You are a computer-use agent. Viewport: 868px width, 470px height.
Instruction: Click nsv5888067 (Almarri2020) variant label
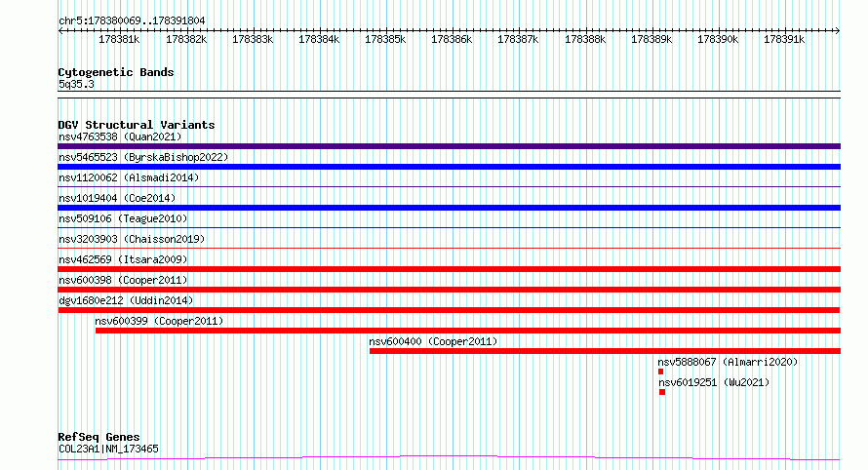[728, 362]
